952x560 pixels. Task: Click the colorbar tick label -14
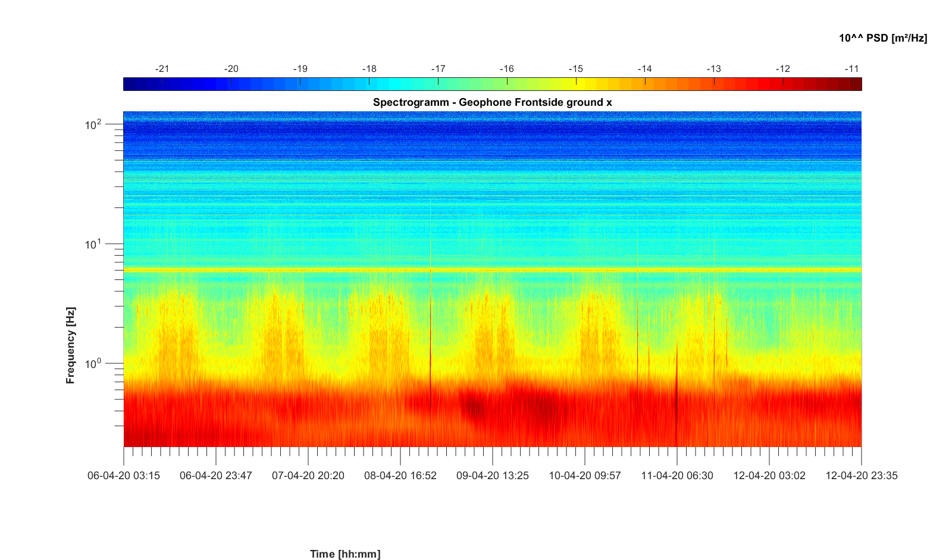click(644, 69)
